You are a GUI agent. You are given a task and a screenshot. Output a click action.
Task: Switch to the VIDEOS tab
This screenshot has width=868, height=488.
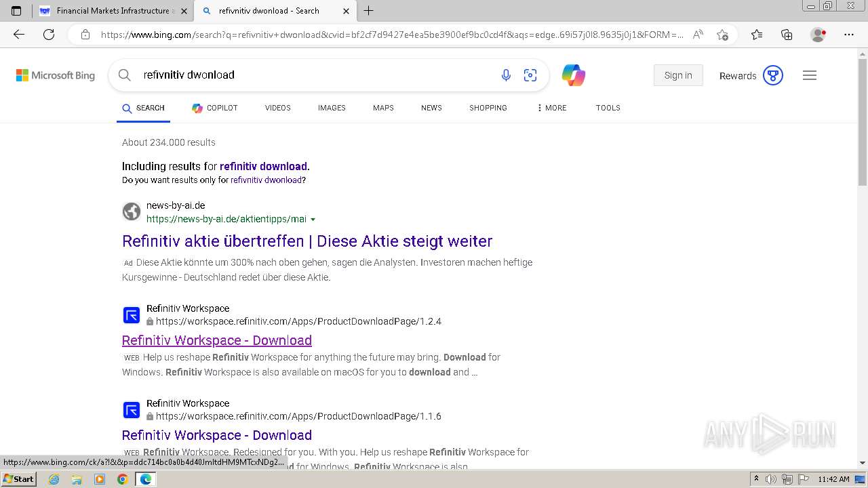tap(278, 108)
